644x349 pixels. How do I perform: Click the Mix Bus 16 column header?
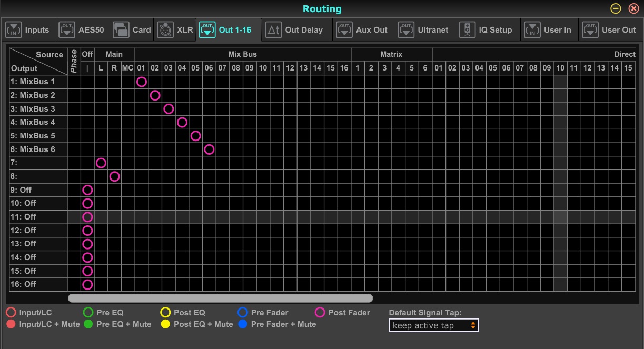point(344,68)
